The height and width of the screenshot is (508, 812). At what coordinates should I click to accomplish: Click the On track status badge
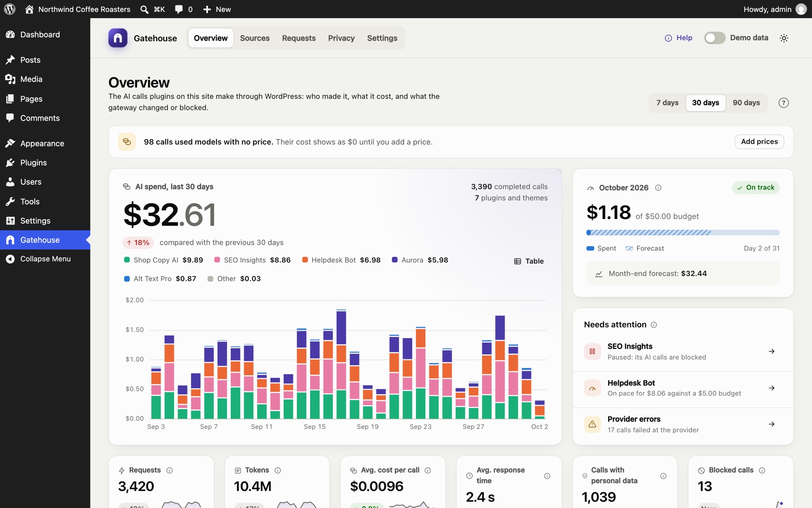pos(756,187)
